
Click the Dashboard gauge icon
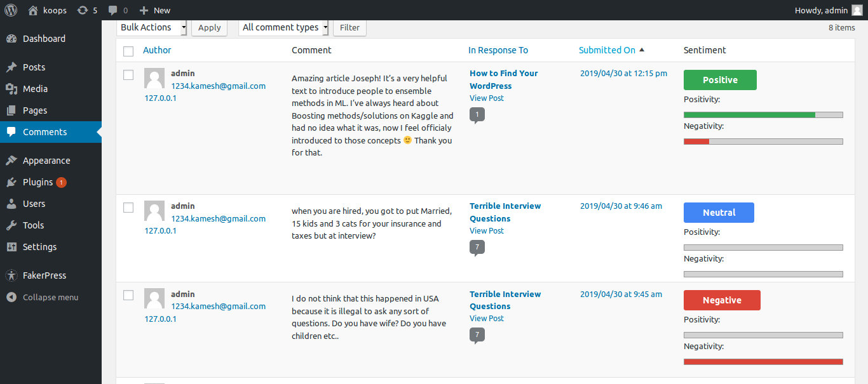pyautogui.click(x=11, y=39)
